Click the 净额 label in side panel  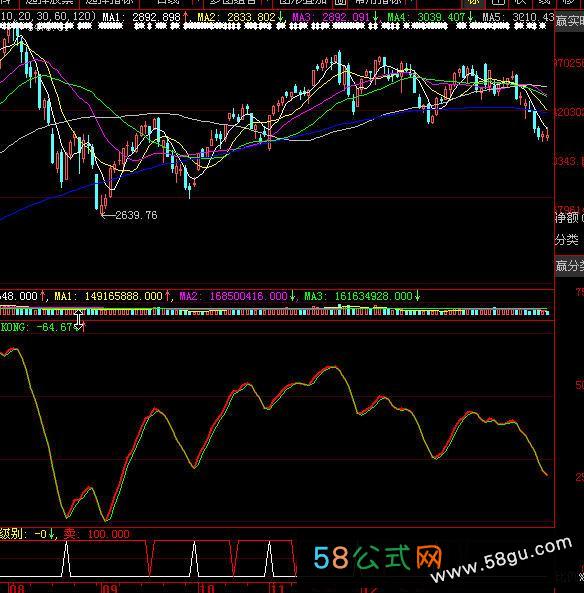coord(567,217)
